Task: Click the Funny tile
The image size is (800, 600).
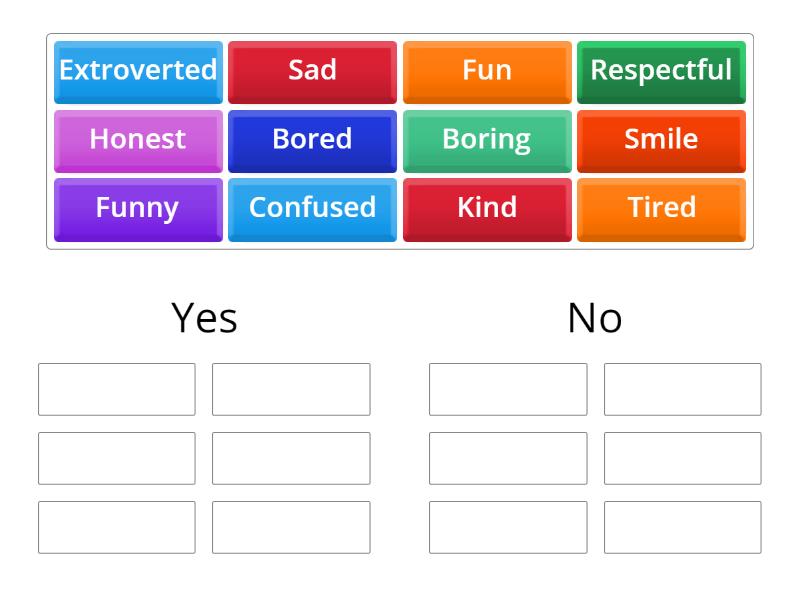Action: click(137, 209)
